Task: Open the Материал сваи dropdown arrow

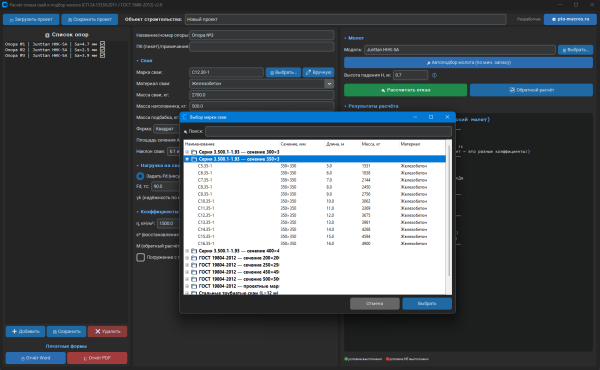Action: pos(329,83)
